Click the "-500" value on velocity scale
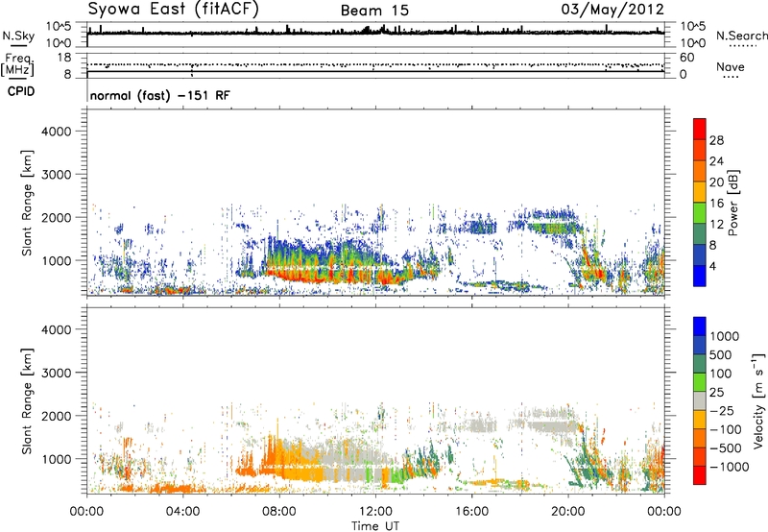Image resolution: width=768 pixels, height=532 pixels. [726, 448]
